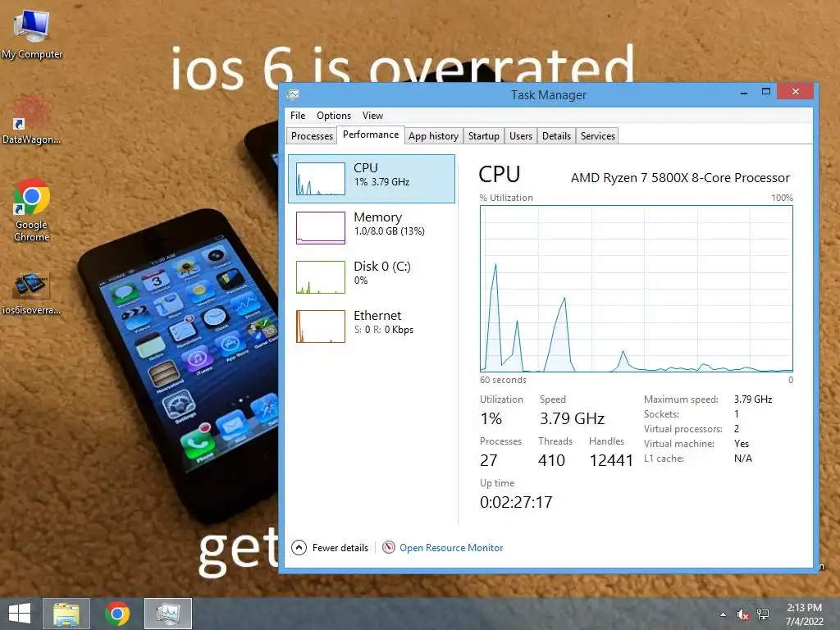The image size is (840, 630).
Task: Click the muted volume tray icon
Action: (x=742, y=614)
